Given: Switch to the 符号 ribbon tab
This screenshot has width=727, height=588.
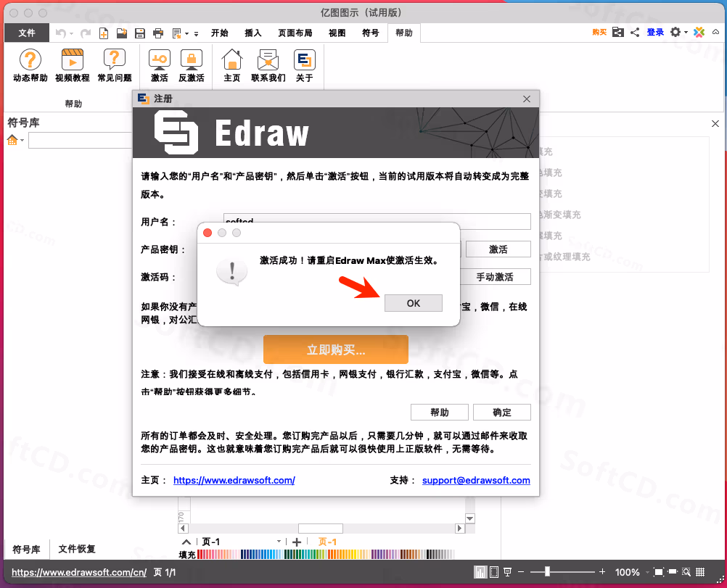Looking at the screenshot, I should pos(371,33).
